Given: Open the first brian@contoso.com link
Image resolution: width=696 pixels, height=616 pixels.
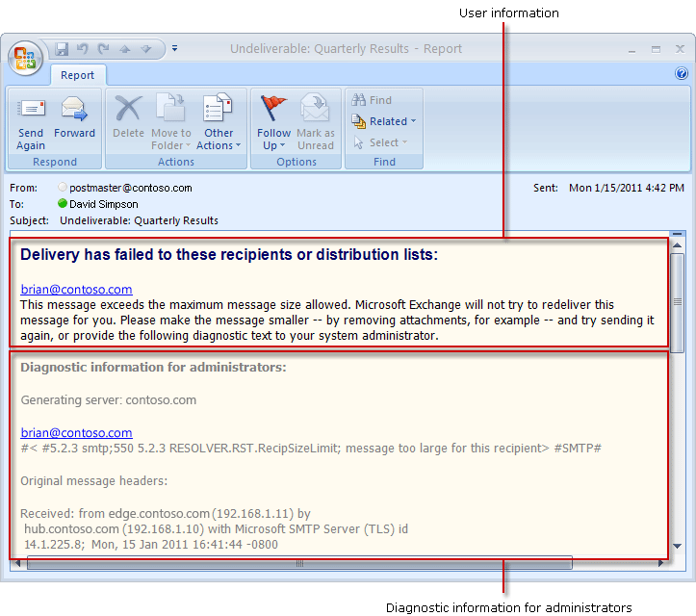Looking at the screenshot, I should (x=76, y=290).
